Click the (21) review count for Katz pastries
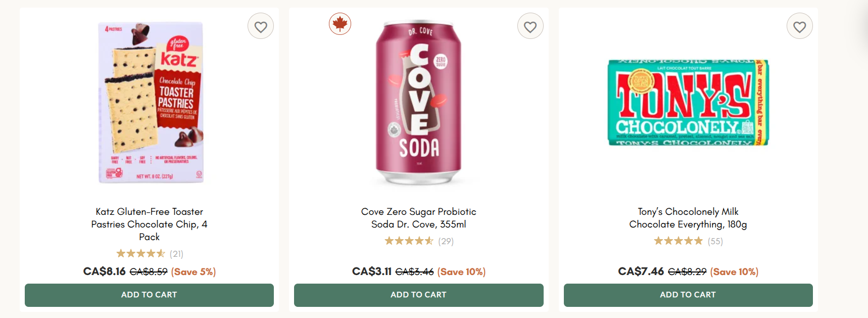 pos(177,254)
